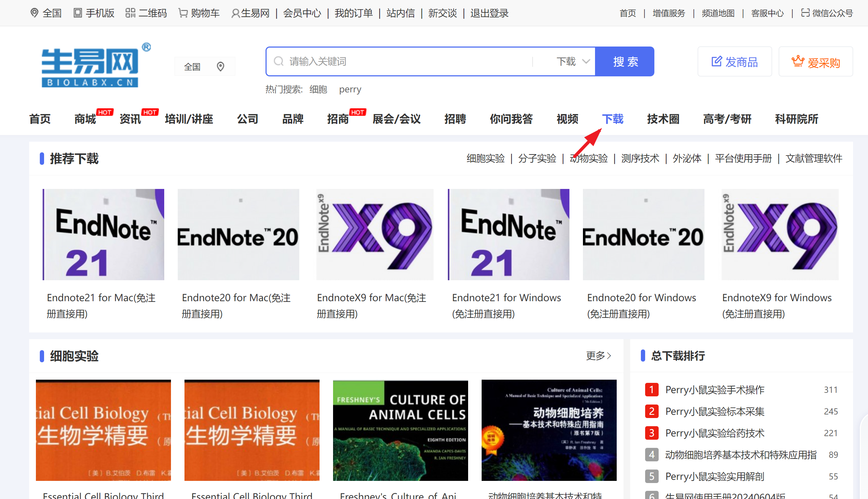
Task: Filter by the 文献管理软件 category link
Action: click(814, 158)
